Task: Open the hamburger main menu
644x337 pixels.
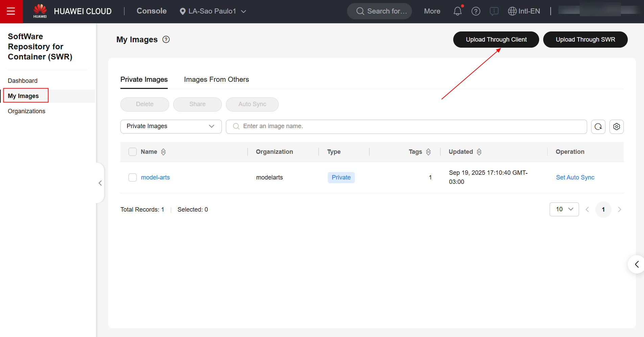Action: coord(11,11)
